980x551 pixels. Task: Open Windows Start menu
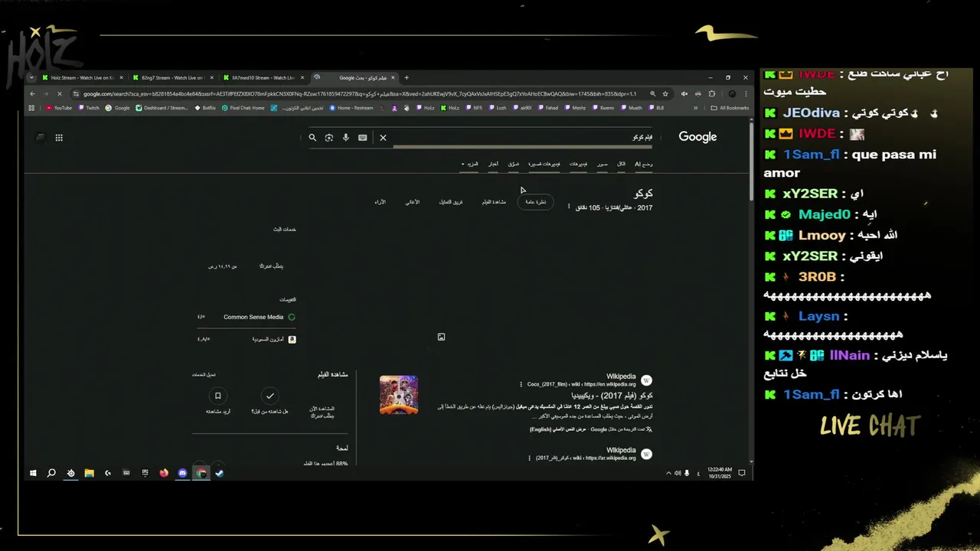33,473
